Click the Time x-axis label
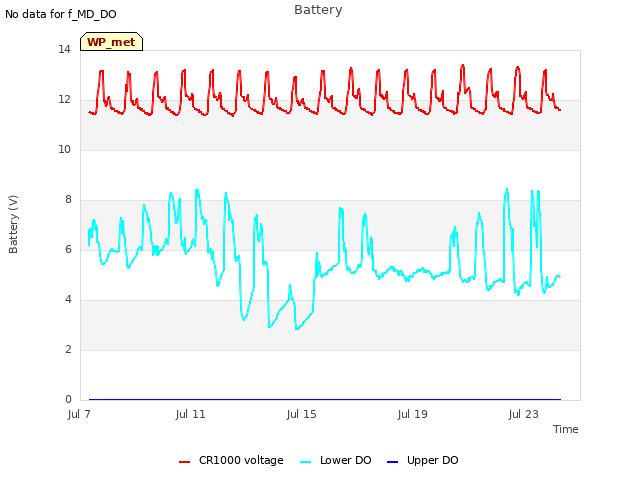The width and height of the screenshot is (640, 480). (566, 429)
